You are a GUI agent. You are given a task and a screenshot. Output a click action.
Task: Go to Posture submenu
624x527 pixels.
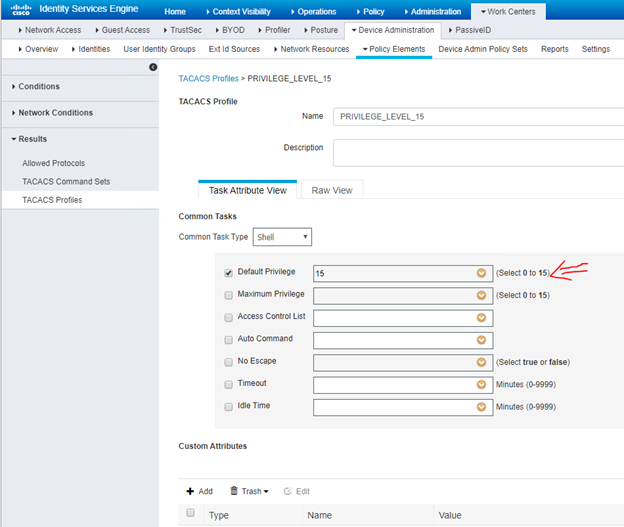(321, 30)
